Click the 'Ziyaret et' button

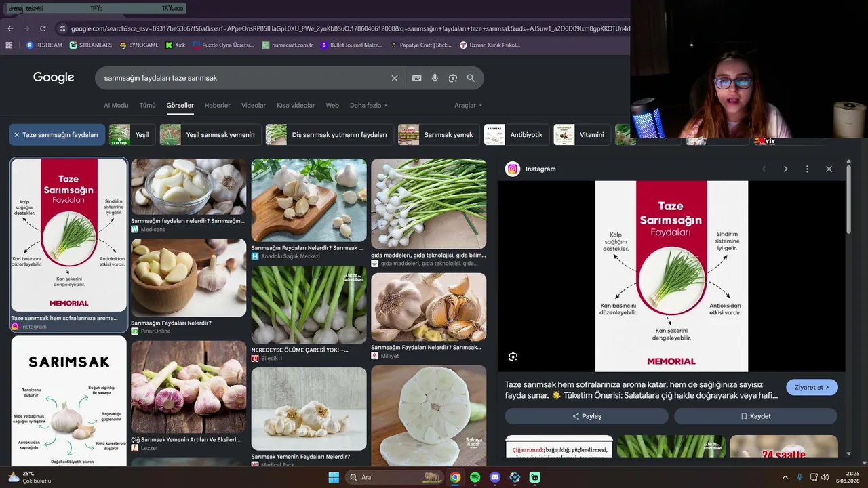click(812, 388)
